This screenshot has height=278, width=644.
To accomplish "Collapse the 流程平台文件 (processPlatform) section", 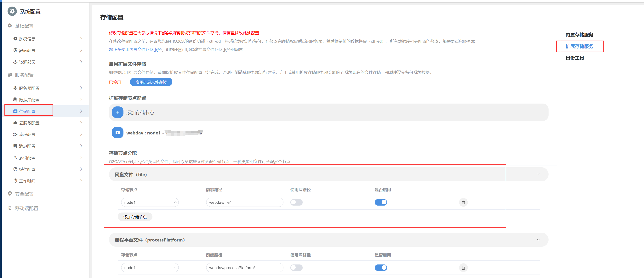I will (538, 240).
